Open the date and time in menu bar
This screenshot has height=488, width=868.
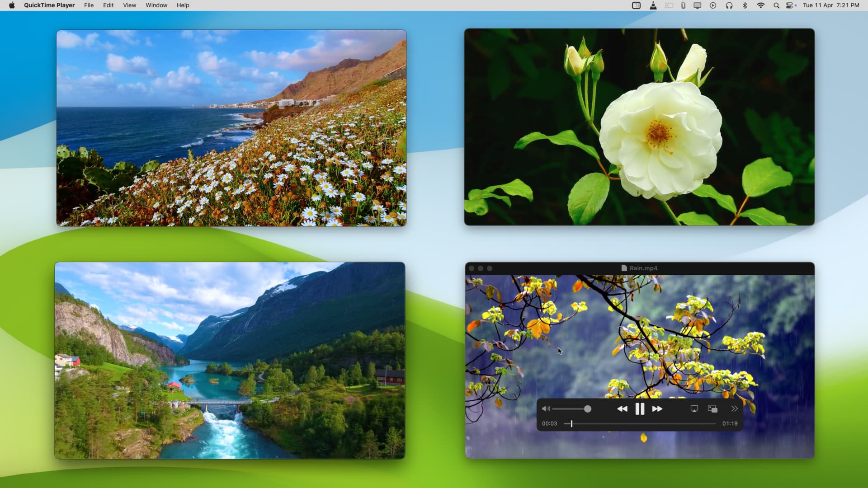pyautogui.click(x=831, y=5)
